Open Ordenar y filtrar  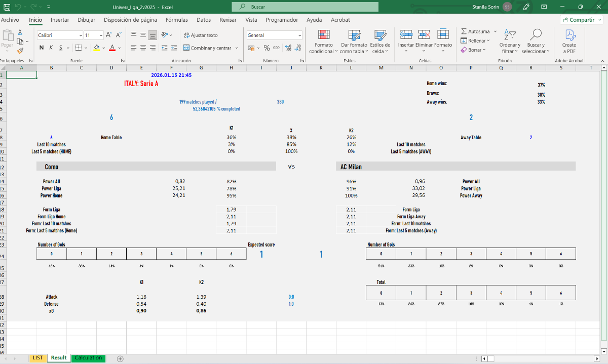pos(510,42)
